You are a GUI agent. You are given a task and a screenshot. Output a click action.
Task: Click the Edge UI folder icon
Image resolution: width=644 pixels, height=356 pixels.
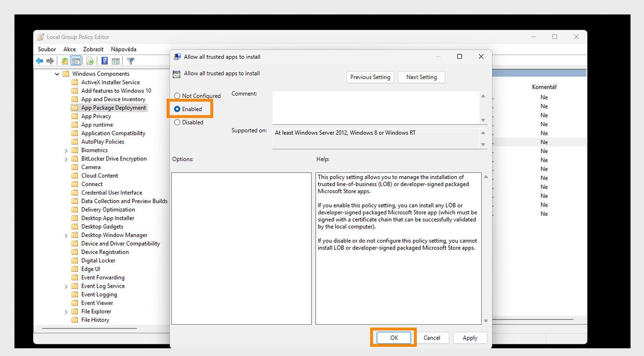point(75,269)
